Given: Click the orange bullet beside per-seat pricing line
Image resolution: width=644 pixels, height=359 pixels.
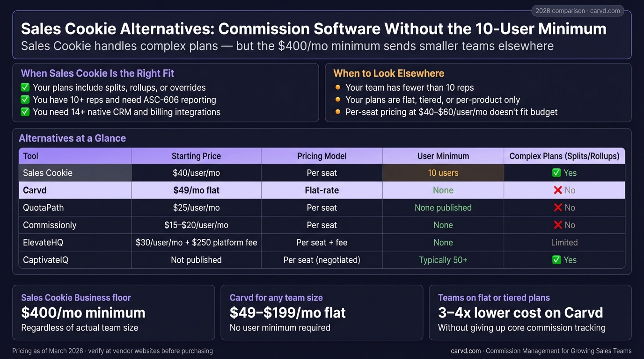Looking at the screenshot, I should 338,112.
